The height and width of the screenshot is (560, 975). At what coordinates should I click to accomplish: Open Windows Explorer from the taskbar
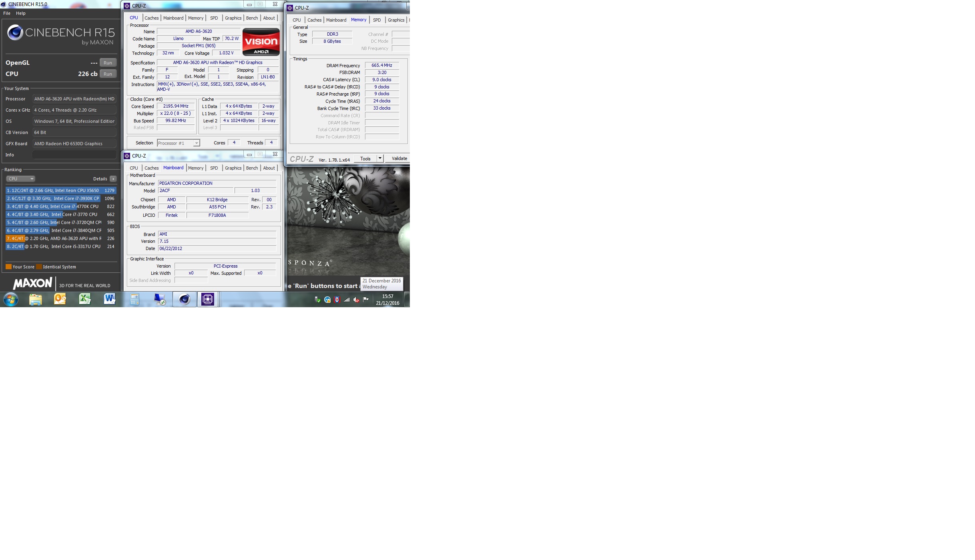tap(36, 299)
